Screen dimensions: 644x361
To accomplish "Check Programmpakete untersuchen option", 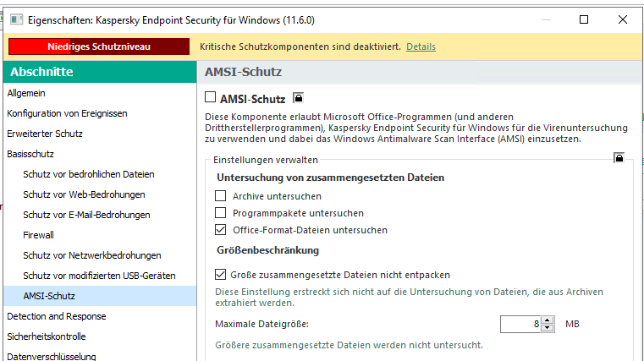I will [221, 212].
